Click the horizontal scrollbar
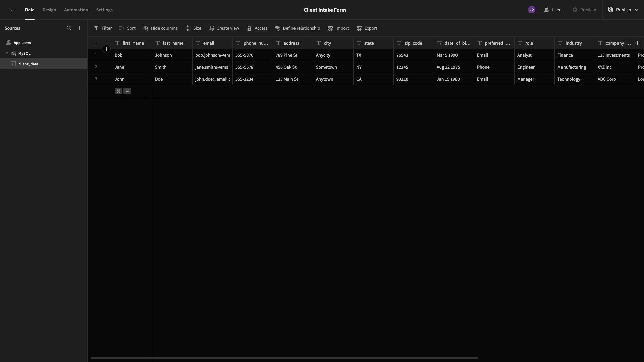This screenshot has height=362, width=644. pyautogui.click(x=284, y=358)
